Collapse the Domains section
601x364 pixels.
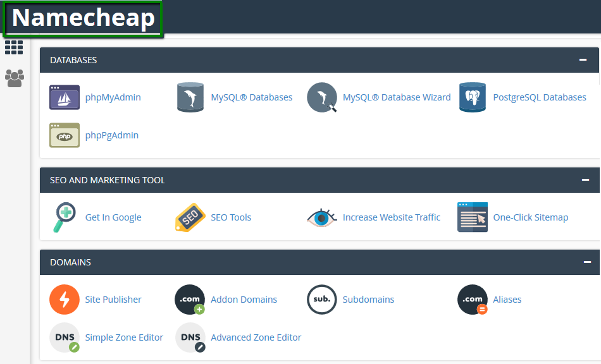click(587, 262)
